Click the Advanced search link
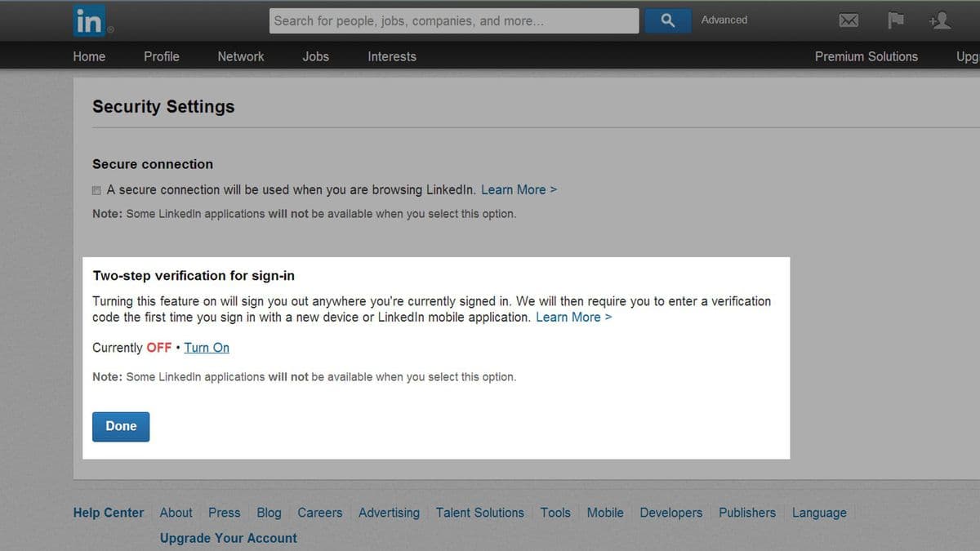This screenshot has width=980, height=551. point(724,20)
